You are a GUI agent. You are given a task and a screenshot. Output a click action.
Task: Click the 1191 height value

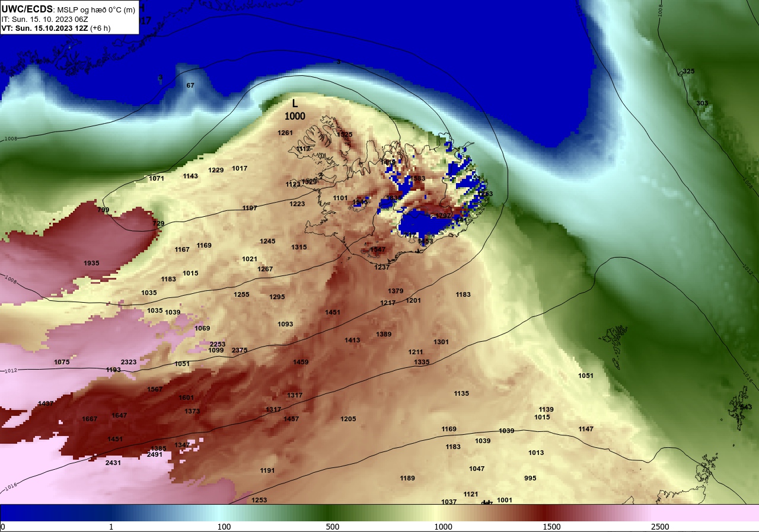[267, 470]
